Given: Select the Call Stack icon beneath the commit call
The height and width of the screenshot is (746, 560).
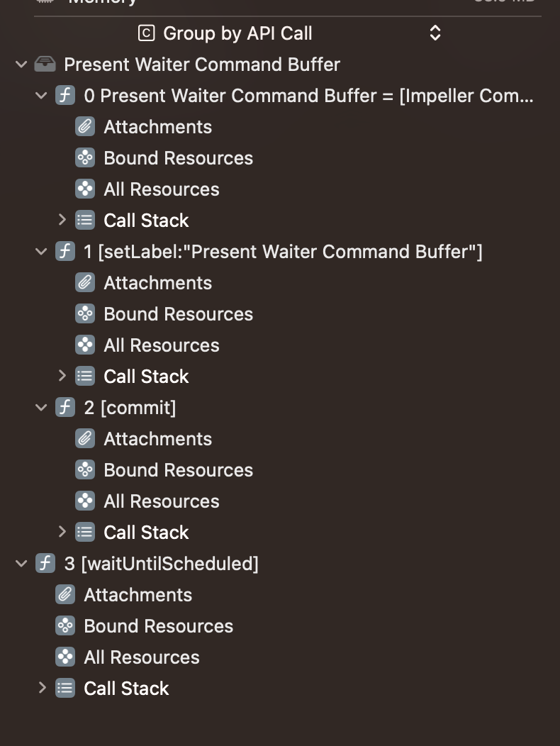Looking at the screenshot, I should [85, 532].
